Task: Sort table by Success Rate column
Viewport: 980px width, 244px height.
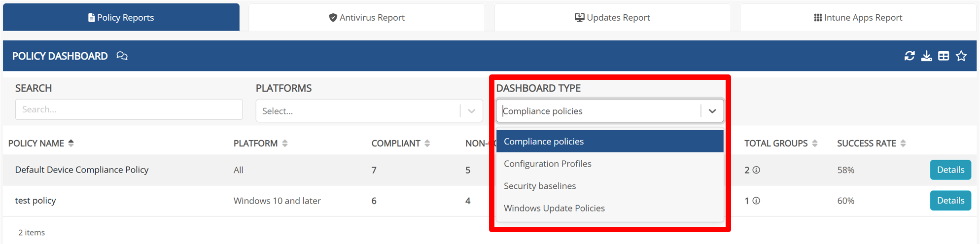Action: click(903, 143)
